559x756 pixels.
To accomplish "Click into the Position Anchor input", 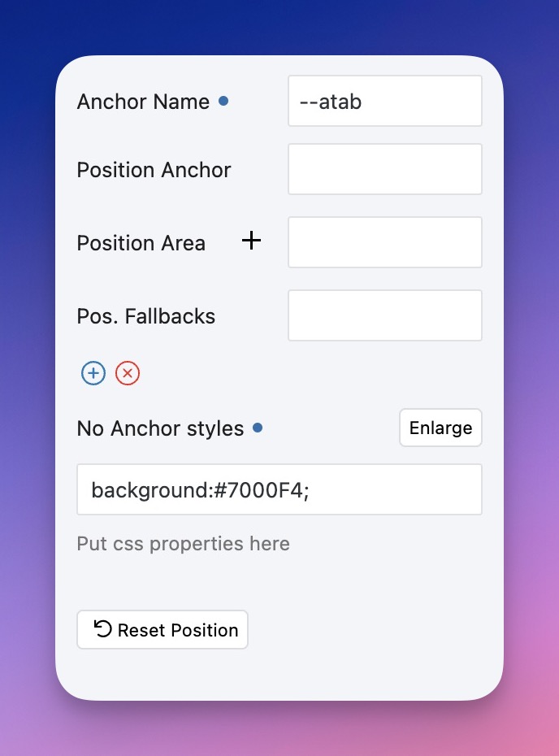I will click(384, 169).
